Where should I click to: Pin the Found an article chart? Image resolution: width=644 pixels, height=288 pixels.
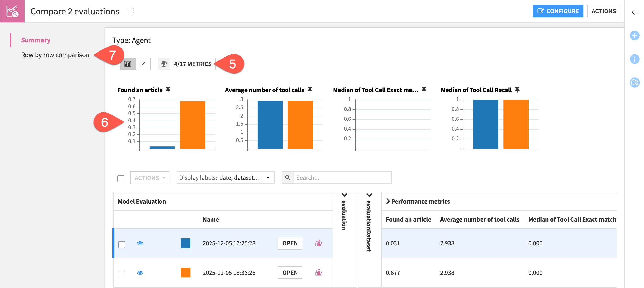pos(168,89)
